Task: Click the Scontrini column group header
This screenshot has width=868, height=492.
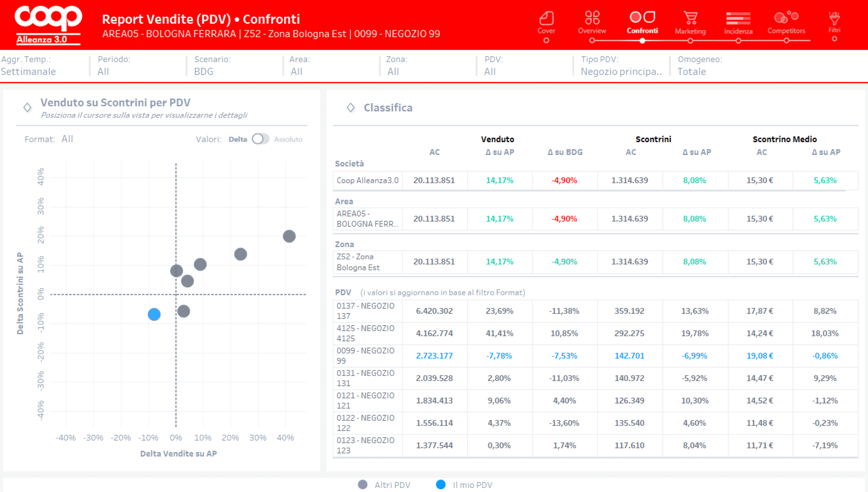Action: [x=653, y=139]
